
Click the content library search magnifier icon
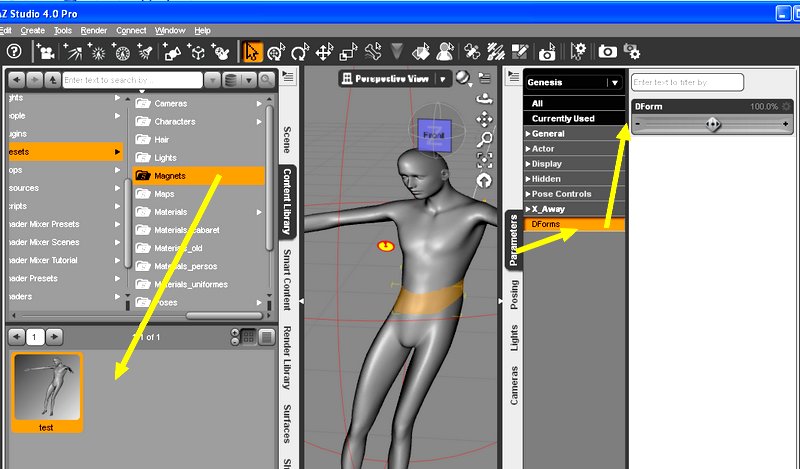tap(266, 80)
